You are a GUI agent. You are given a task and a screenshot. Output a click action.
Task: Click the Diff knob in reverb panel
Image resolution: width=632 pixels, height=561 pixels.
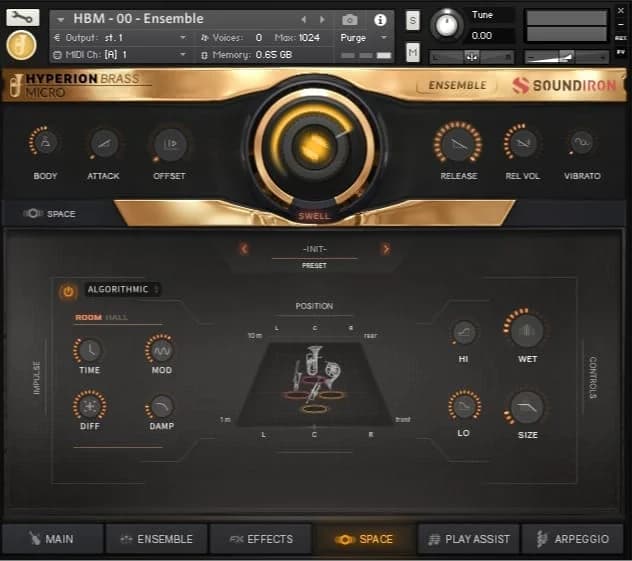[89, 405]
